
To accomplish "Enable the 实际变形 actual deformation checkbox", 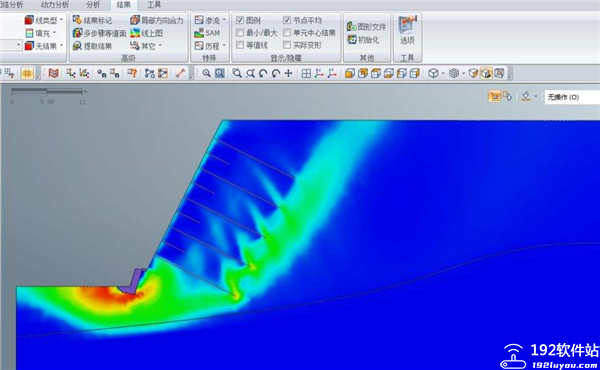I will (287, 45).
